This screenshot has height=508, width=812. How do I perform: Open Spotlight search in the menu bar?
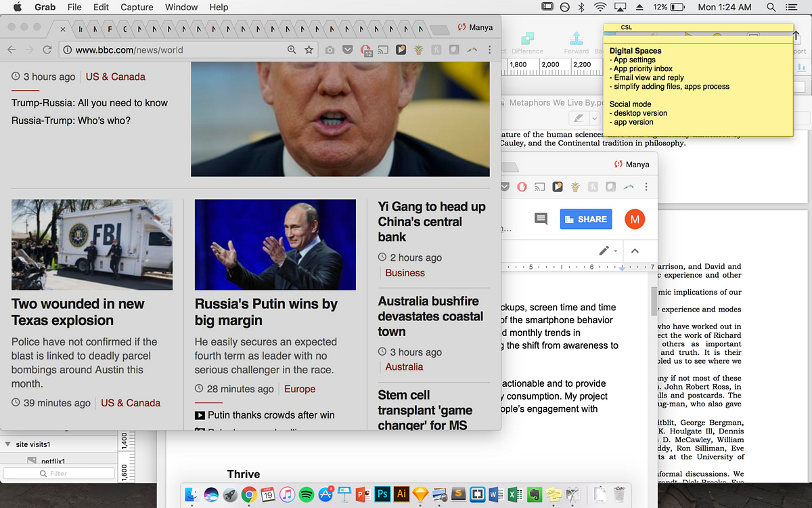[771, 7]
